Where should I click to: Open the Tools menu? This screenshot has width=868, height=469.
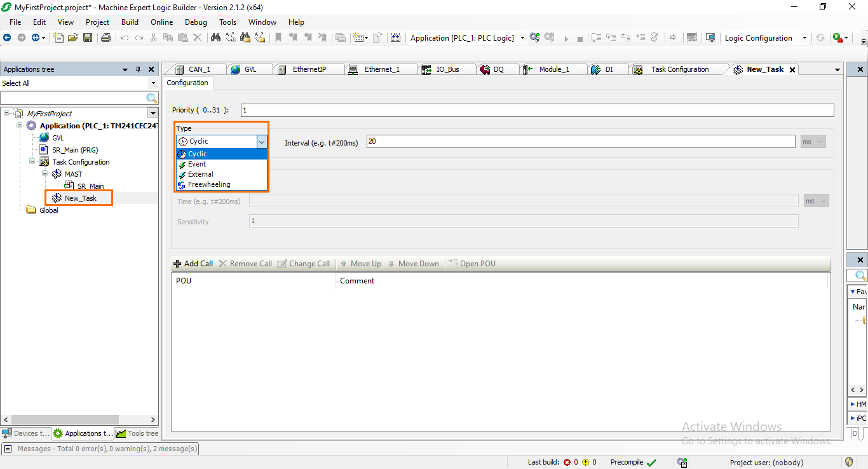(x=227, y=22)
